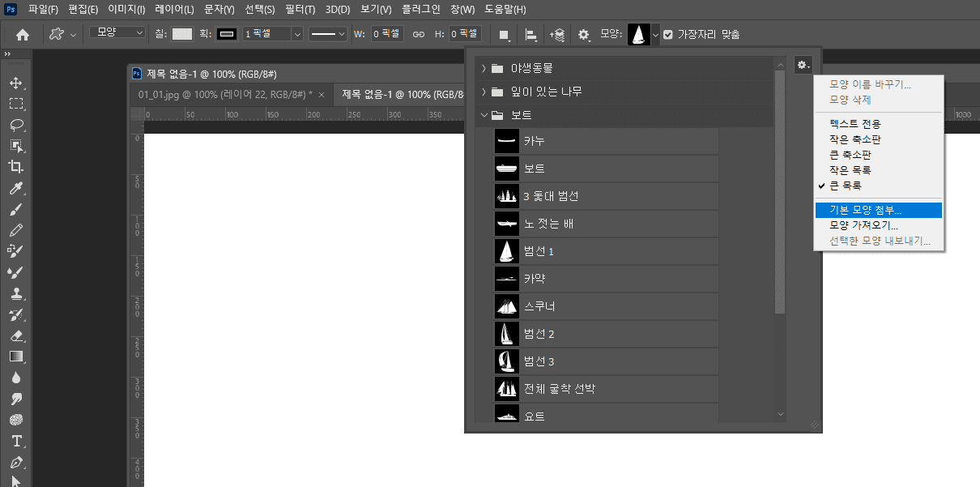The image size is (980, 487).
Task: Click the Photoshop Ps logo icon
Action: pyautogui.click(x=11, y=9)
